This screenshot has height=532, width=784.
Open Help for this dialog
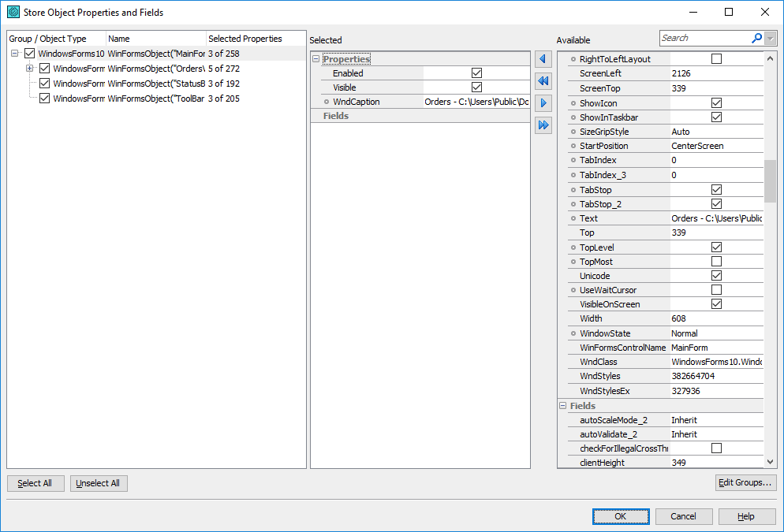coord(747,516)
